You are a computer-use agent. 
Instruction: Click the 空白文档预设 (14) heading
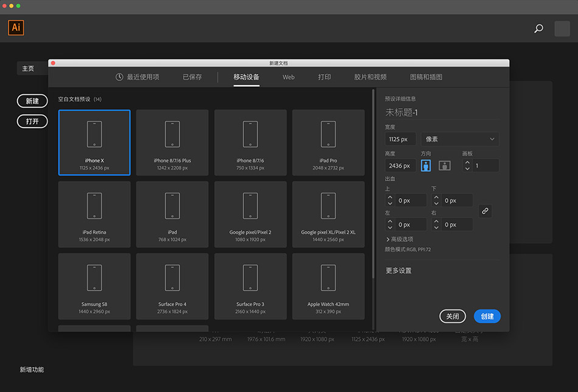click(80, 99)
